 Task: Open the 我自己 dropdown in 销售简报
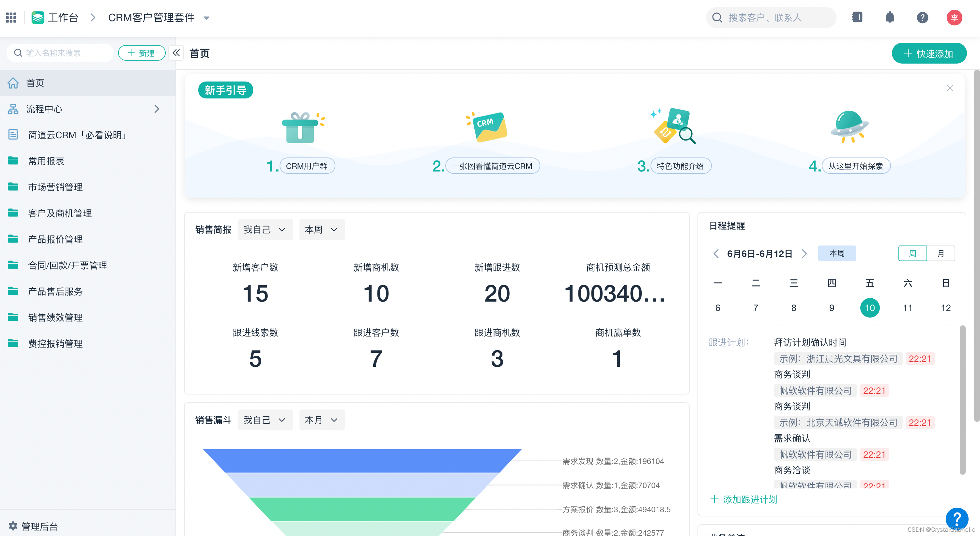click(265, 229)
